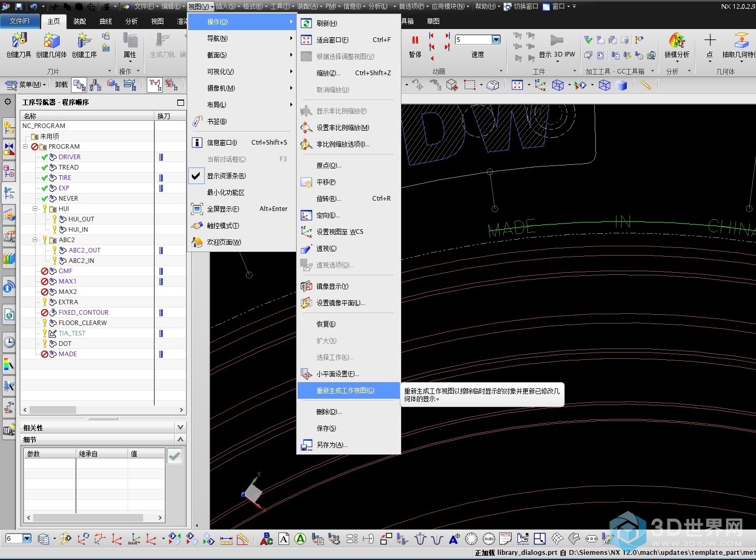Click the Point (点) plus icon

pos(710,40)
